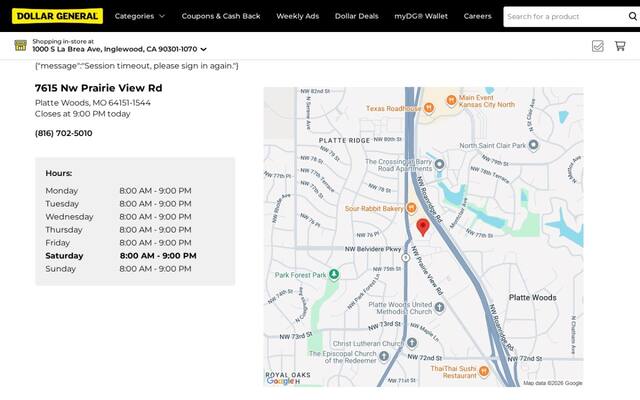Viewport: 640px width, 400px height.
Task: Click Sour Rabbit Bakery map marker
Action: tap(411, 208)
